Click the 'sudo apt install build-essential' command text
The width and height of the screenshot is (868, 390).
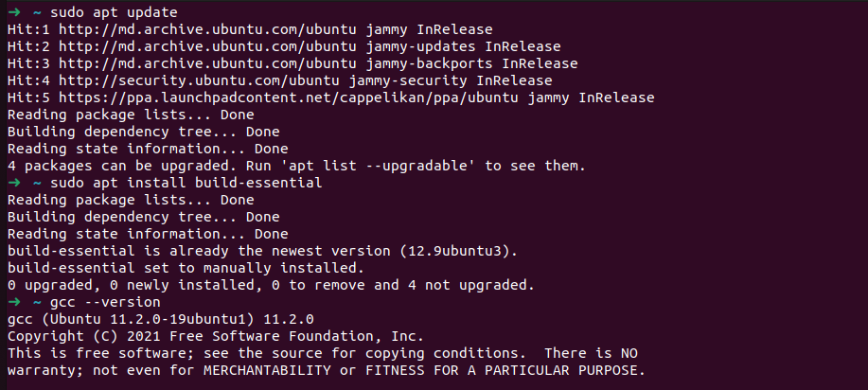click(x=186, y=183)
